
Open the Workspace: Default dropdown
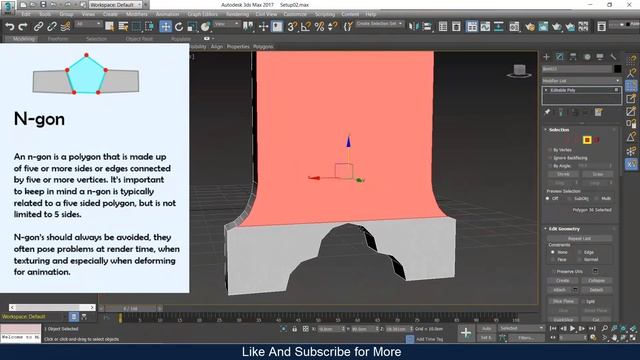point(116,4)
